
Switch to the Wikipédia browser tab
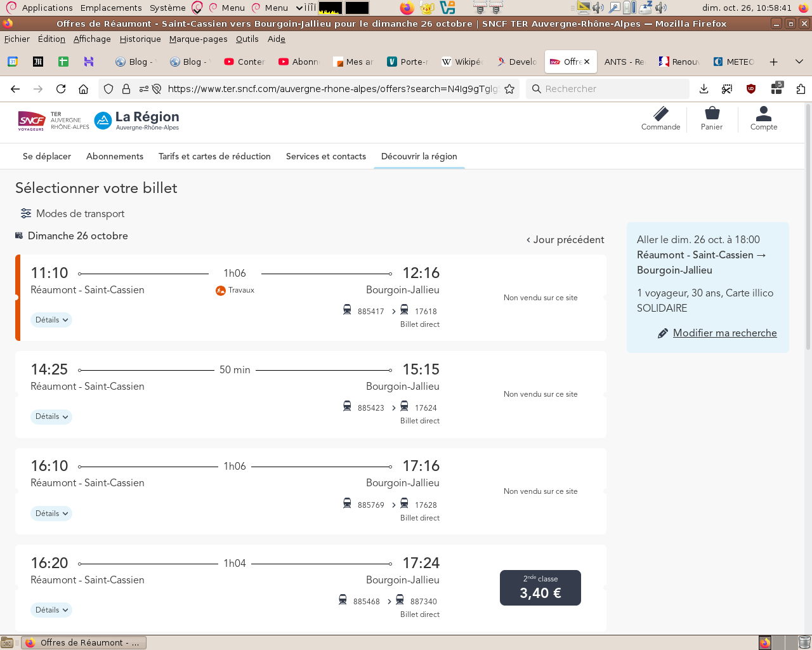[462, 62]
